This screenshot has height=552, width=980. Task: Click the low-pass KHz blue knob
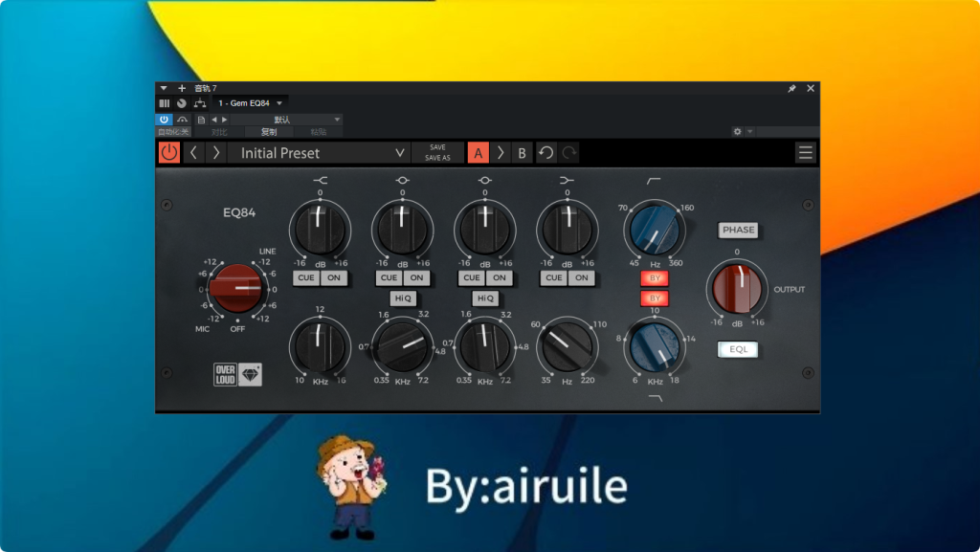(655, 348)
